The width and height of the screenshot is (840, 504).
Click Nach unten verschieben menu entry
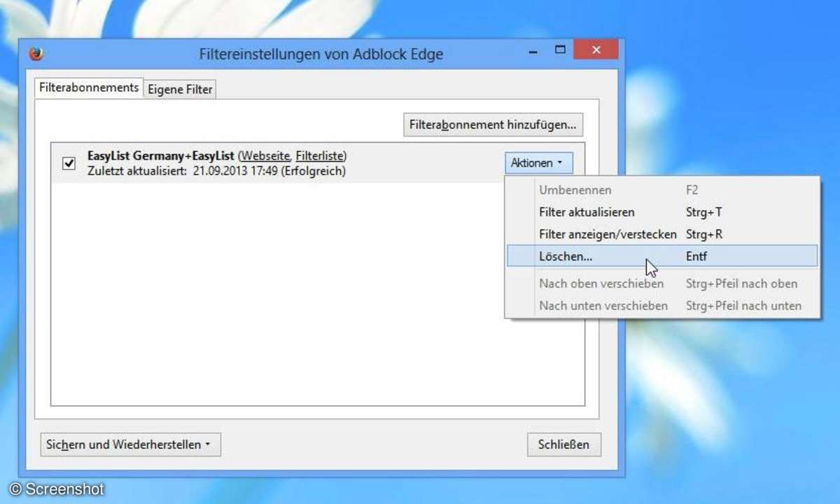pyautogui.click(x=661, y=306)
